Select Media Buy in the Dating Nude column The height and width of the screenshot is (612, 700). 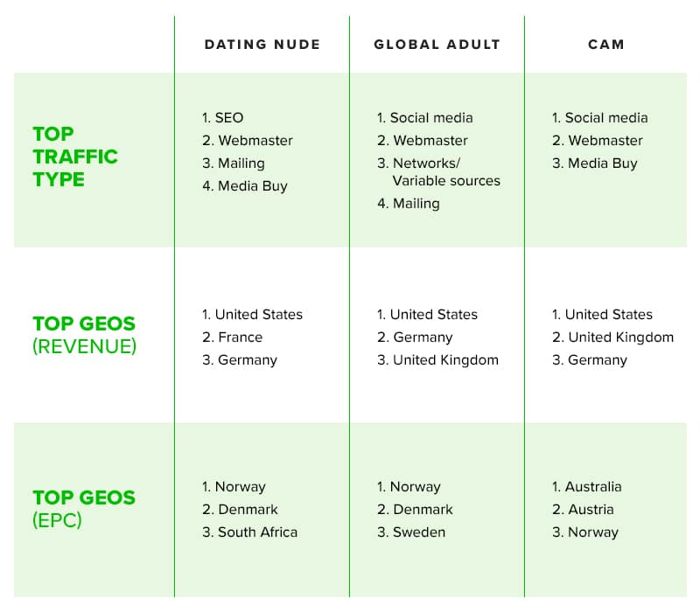coord(252,186)
